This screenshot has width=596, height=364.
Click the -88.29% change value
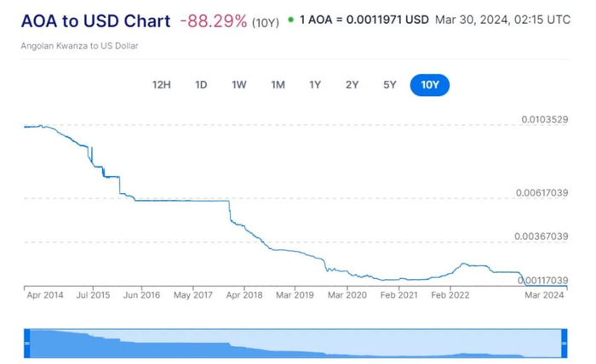tap(213, 20)
